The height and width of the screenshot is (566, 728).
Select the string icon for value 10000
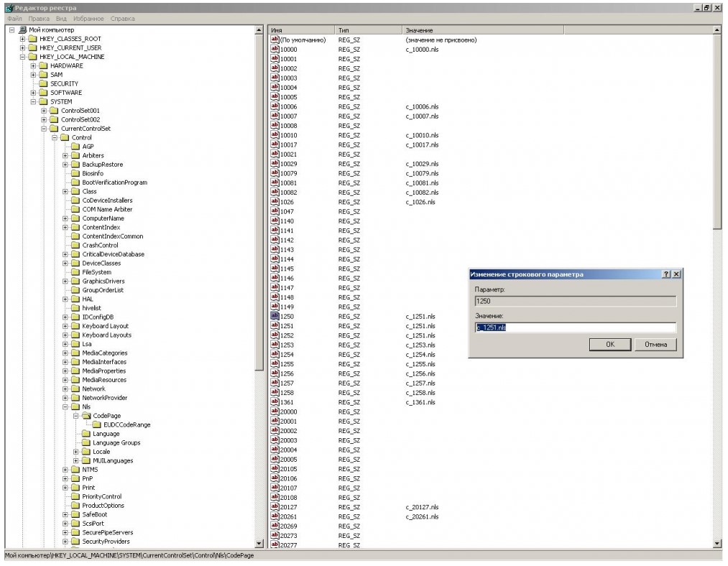(274, 50)
